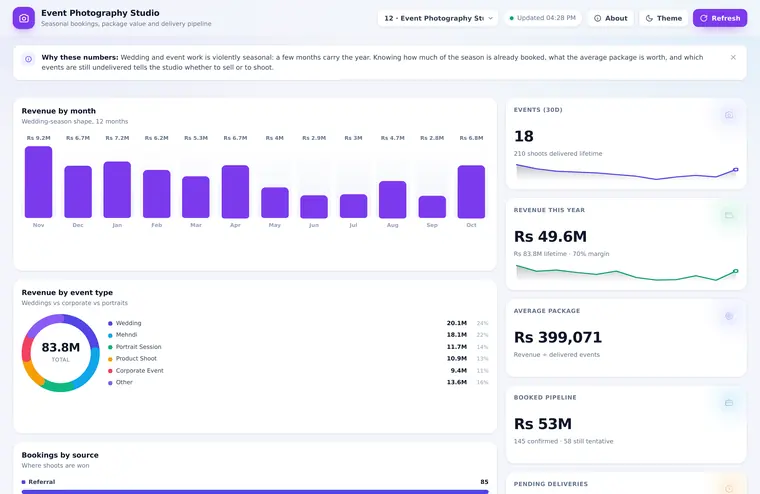Click the Mehndi legend color dot

pos(110,335)
